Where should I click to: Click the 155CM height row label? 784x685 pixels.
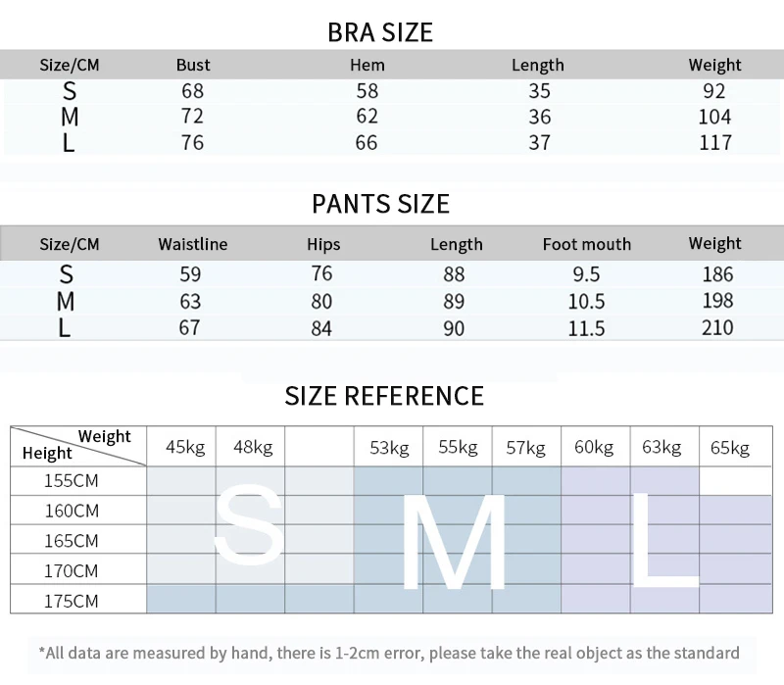coord(72,480)
